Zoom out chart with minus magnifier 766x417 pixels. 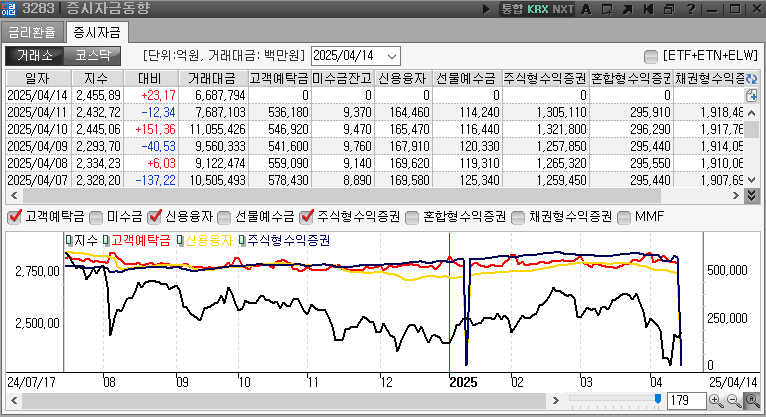point(734,401)
